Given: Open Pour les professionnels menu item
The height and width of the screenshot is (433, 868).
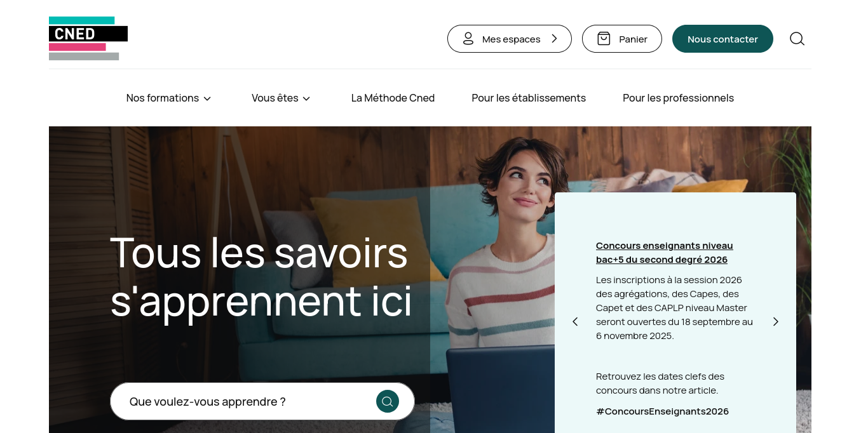Looking at the screenshot, I should pyautogui.click(x=678, y=98).
